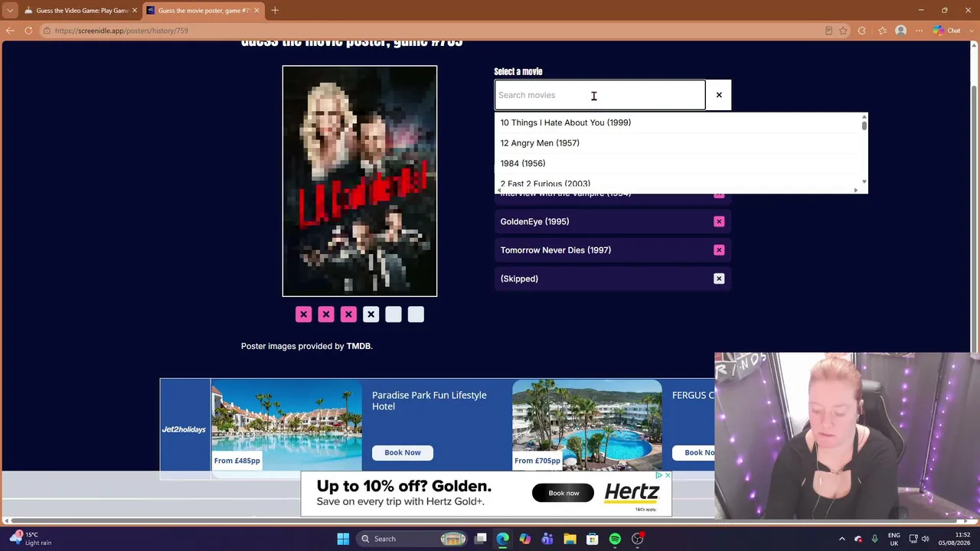This screenshot has width=980, height=551.
Task: Open File Explorer from the taskbar
Action: (570, 539)
